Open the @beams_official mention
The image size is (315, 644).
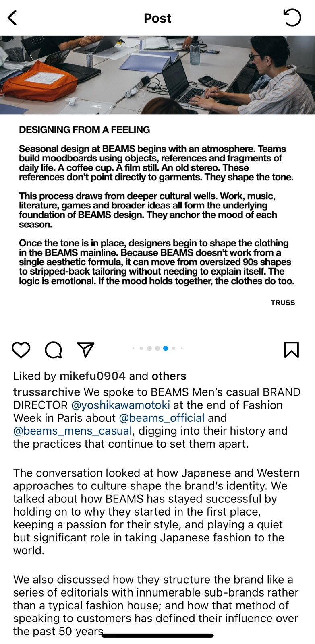162,418
